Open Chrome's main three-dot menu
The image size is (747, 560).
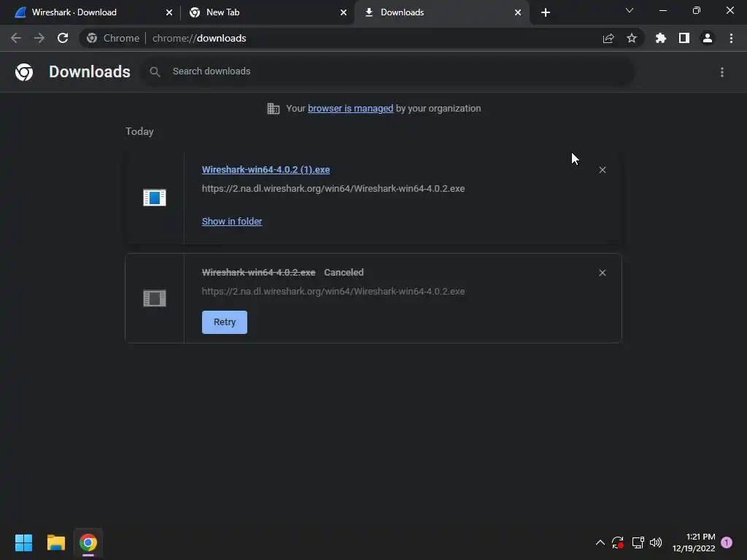731,38
